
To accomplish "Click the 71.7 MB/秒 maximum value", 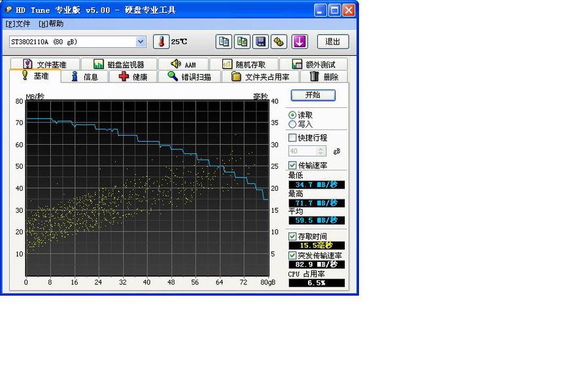I will [317, 203].
